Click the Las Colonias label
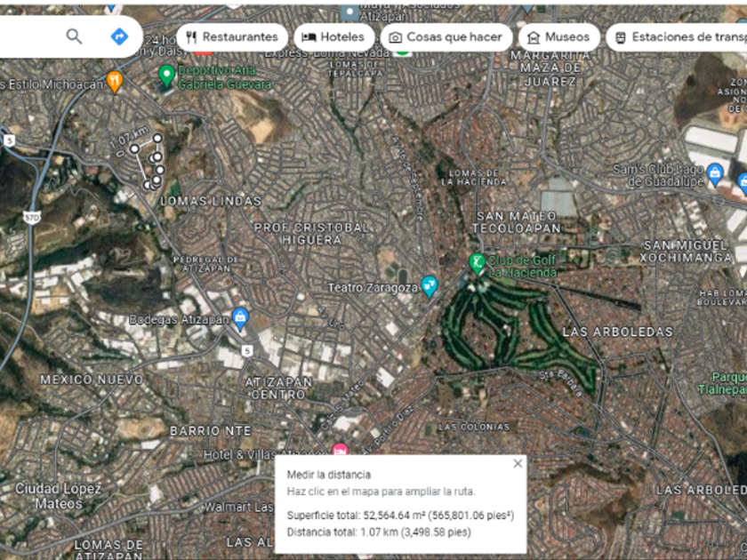This screenshot has height=560, width=747. point(474,427)
